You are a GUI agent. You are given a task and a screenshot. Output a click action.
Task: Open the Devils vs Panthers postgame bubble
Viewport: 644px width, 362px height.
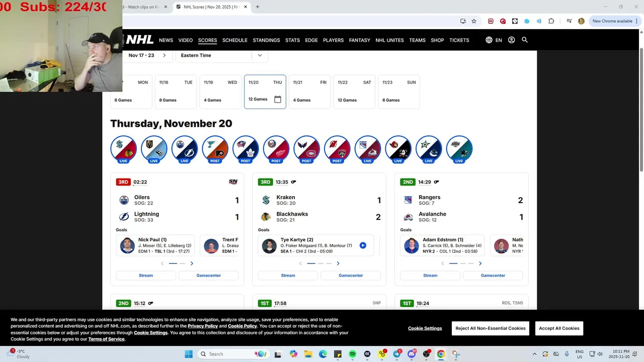(337, 149)
